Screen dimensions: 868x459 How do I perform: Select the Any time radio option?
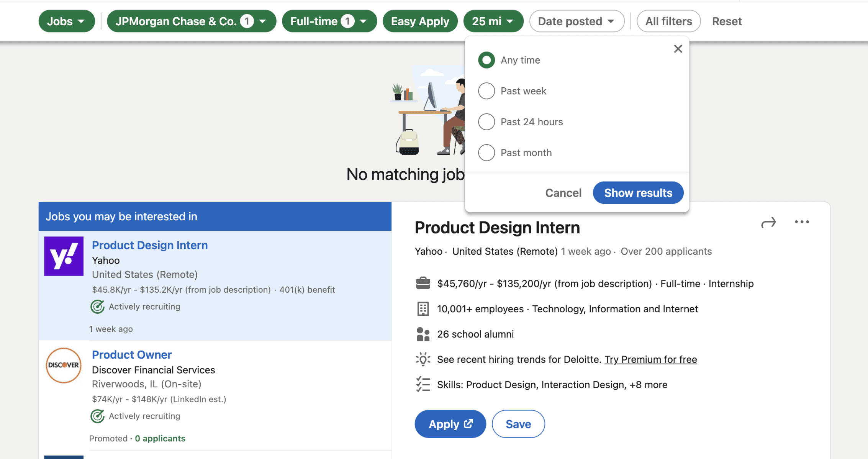click(486, 60)
